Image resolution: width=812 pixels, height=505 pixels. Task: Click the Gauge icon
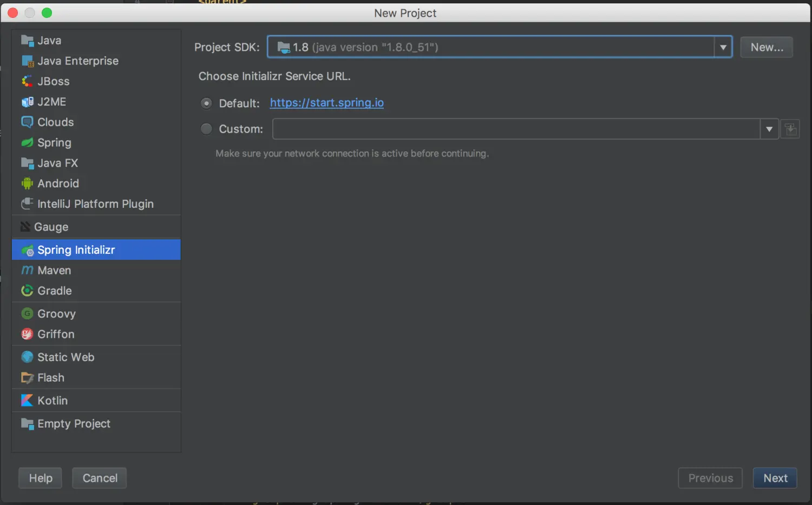(x=25, y=227)
